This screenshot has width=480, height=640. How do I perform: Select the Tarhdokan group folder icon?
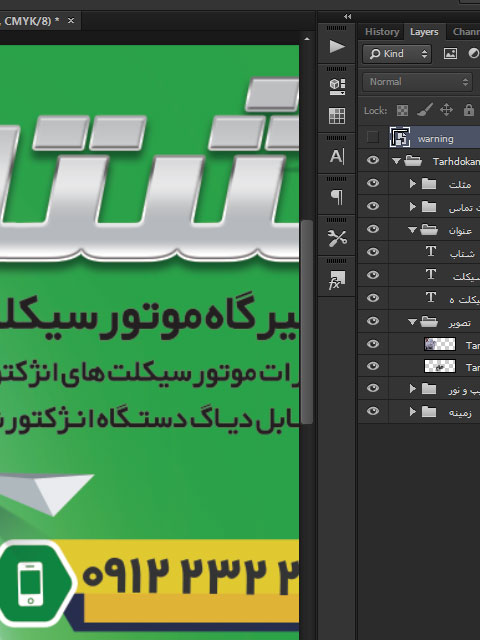[x=413, y=161]
